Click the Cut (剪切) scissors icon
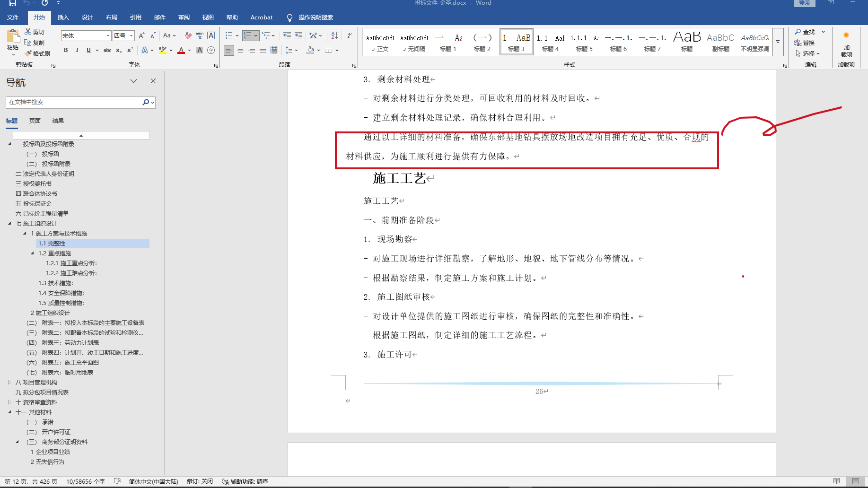The width and height of the screenshot is (868, 488). coord(28,32)
